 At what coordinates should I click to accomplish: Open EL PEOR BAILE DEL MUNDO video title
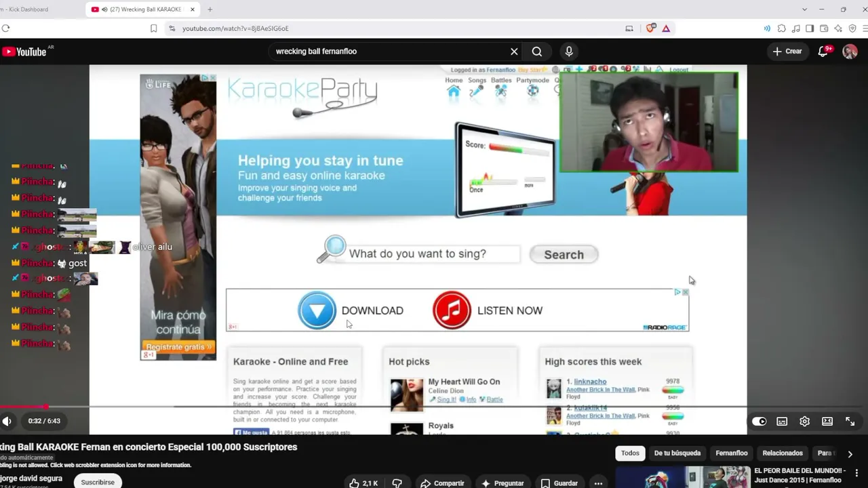(800, 475)
